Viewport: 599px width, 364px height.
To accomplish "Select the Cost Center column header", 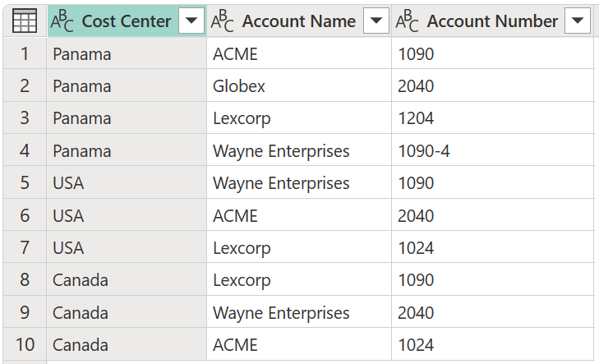I will pyautogui.click(x=127, y=21).
